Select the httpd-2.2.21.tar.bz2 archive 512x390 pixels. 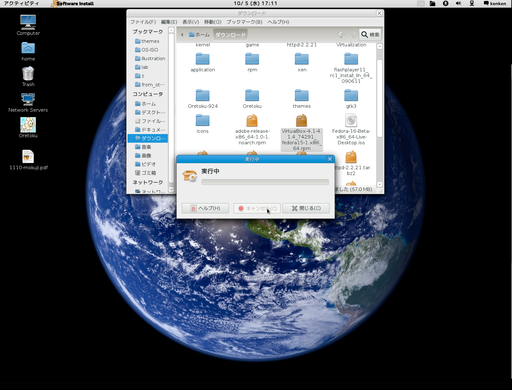[351, 163]
